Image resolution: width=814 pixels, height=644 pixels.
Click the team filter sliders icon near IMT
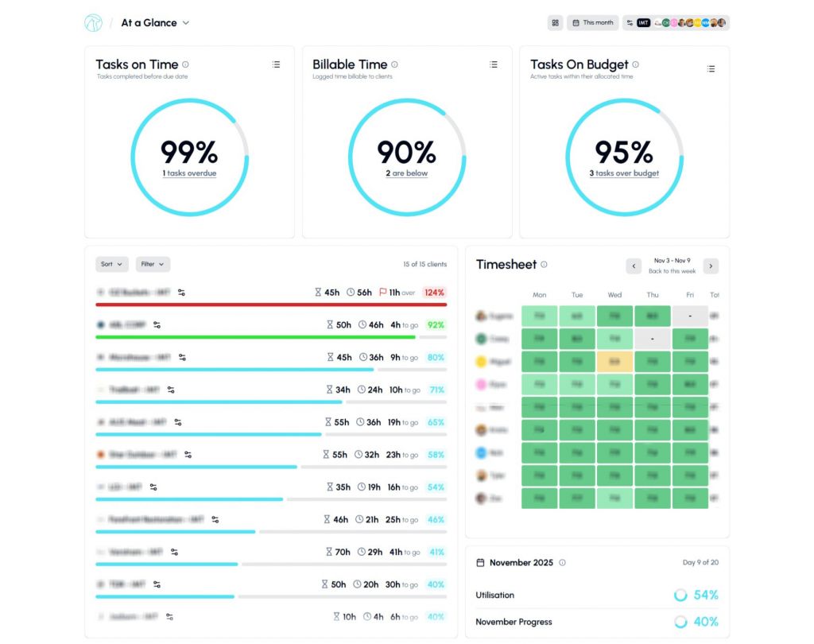630,23
